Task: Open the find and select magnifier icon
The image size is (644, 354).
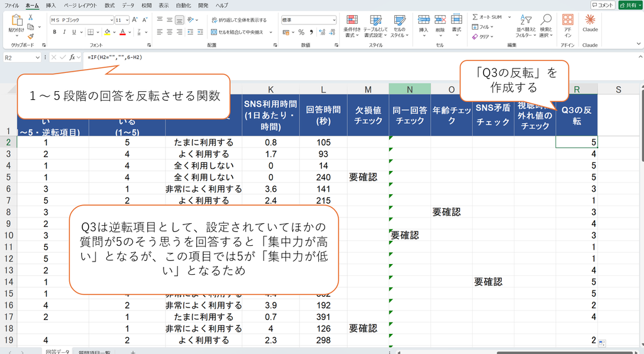Action: [546, 19]
